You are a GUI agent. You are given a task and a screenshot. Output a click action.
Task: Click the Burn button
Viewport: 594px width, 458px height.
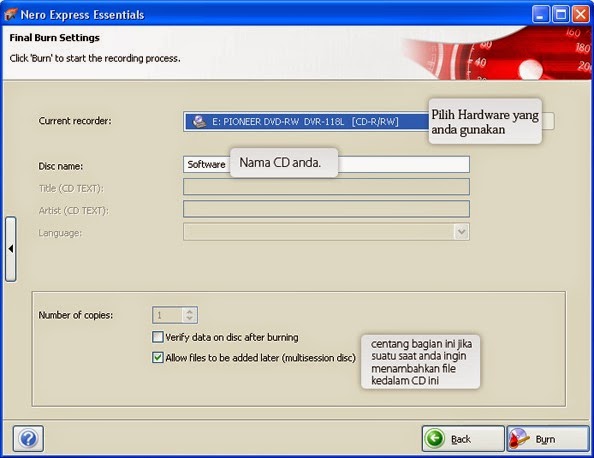[x=548, y=439]
